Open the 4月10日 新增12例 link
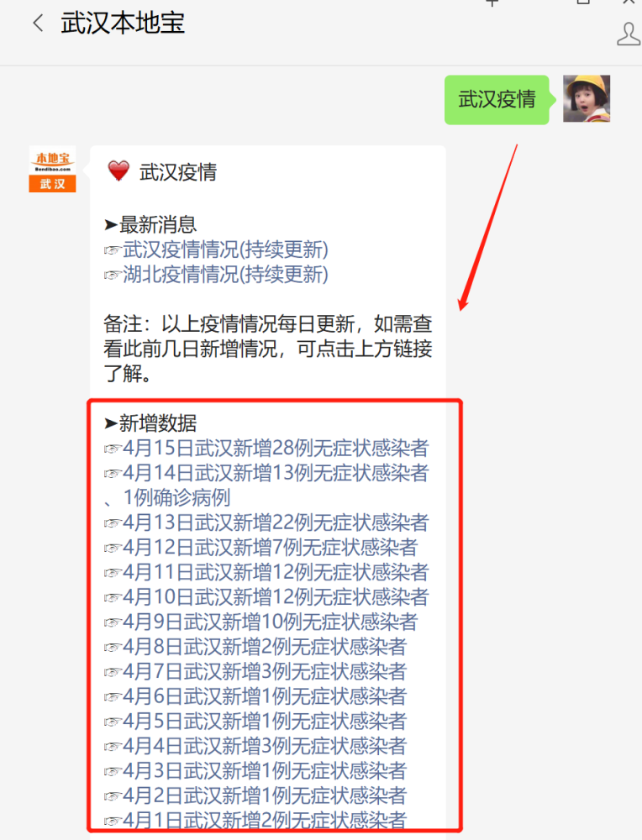This screenshot has width=642, height=840. tap(276, 596)
